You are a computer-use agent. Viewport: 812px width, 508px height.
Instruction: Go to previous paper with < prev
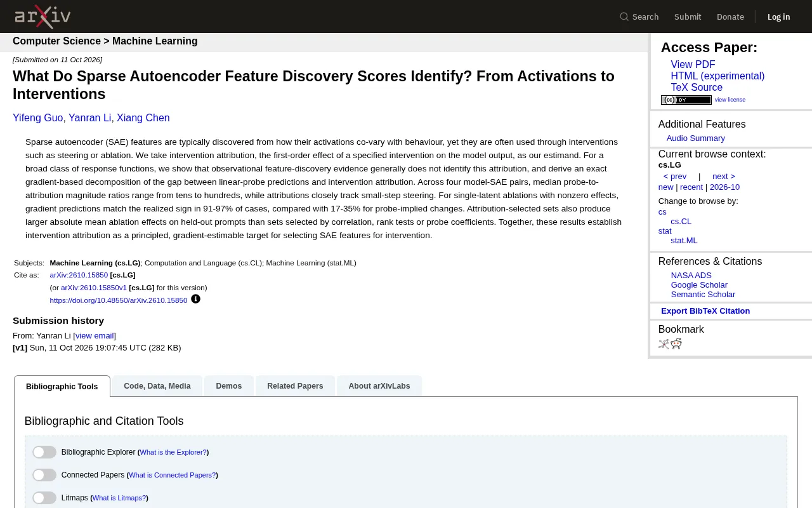675,177
